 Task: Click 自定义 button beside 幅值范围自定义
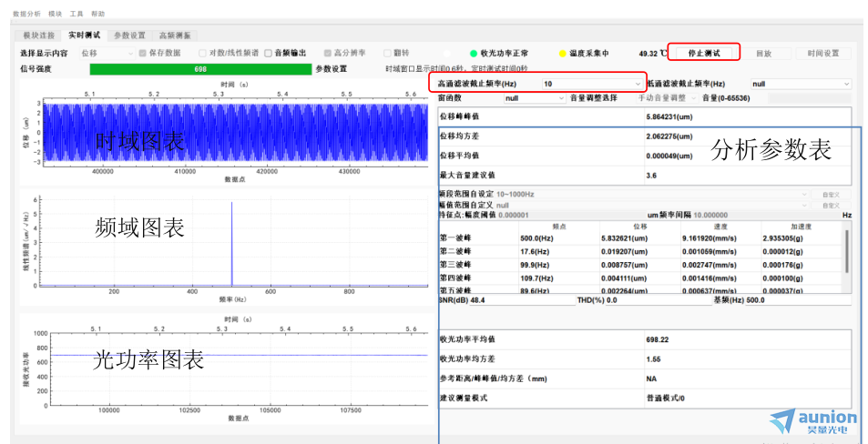point(831,205)
